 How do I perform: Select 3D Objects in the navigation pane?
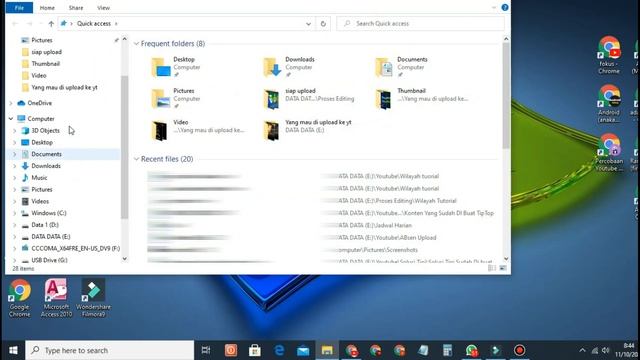pos(45,131)
